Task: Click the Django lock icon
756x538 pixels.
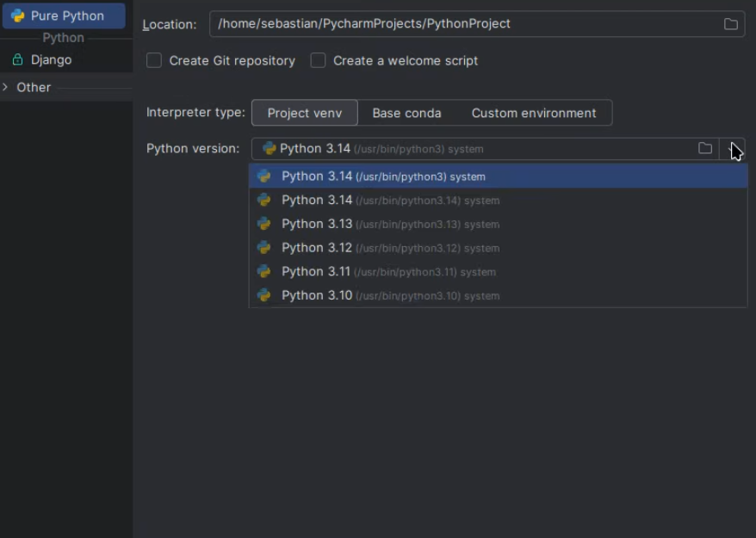Action: click(17, 59)
